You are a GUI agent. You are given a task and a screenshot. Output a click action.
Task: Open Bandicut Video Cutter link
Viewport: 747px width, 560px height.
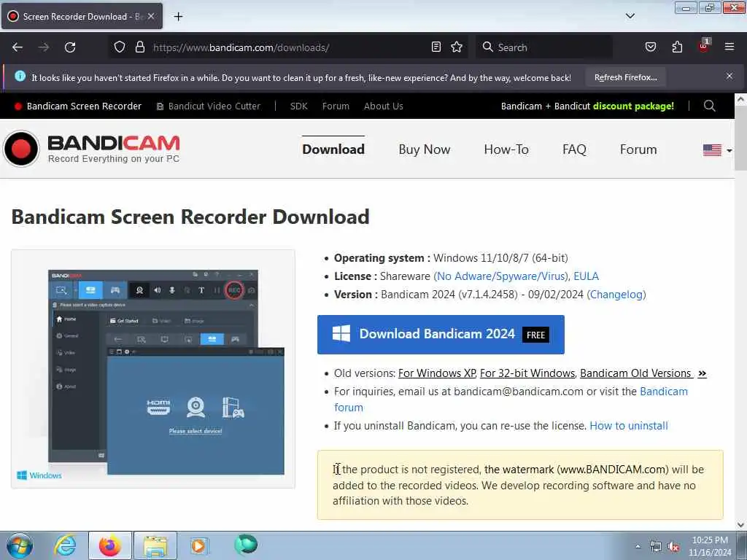point(209,106)
